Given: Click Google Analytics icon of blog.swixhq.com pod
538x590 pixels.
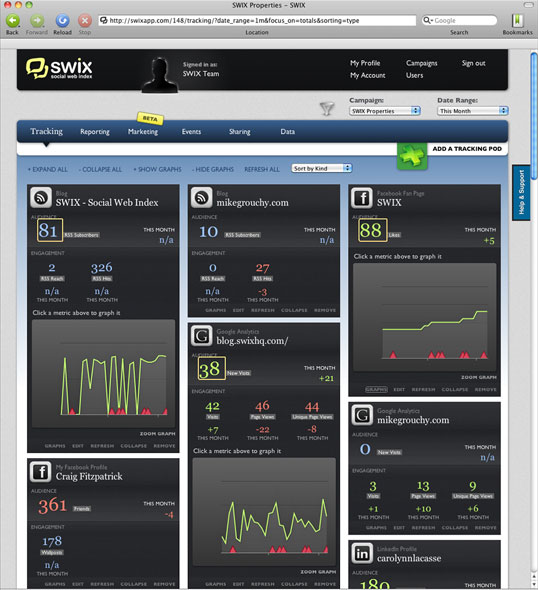Looking at the screenshot, I should (x=202, y=336).
